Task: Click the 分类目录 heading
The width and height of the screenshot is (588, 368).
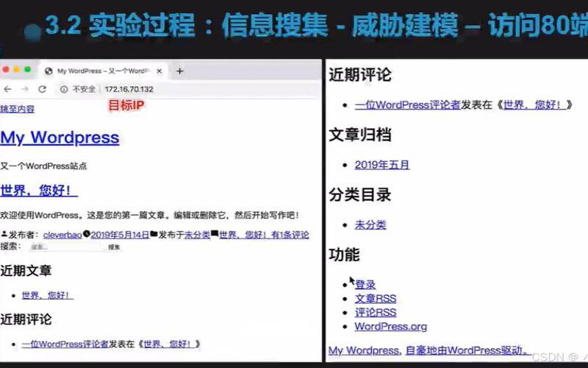Action: coord(360,195)
